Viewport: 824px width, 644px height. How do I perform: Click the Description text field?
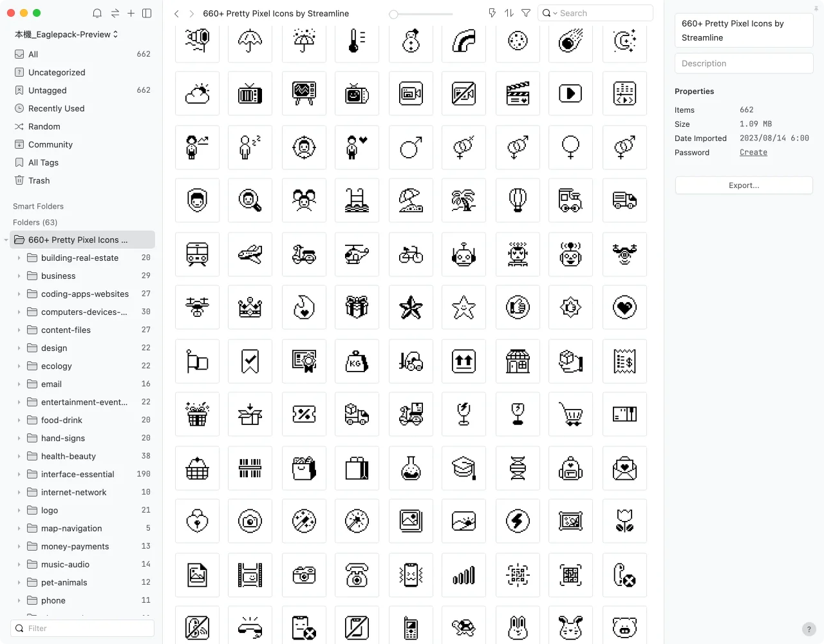click(x=744, y=63)
